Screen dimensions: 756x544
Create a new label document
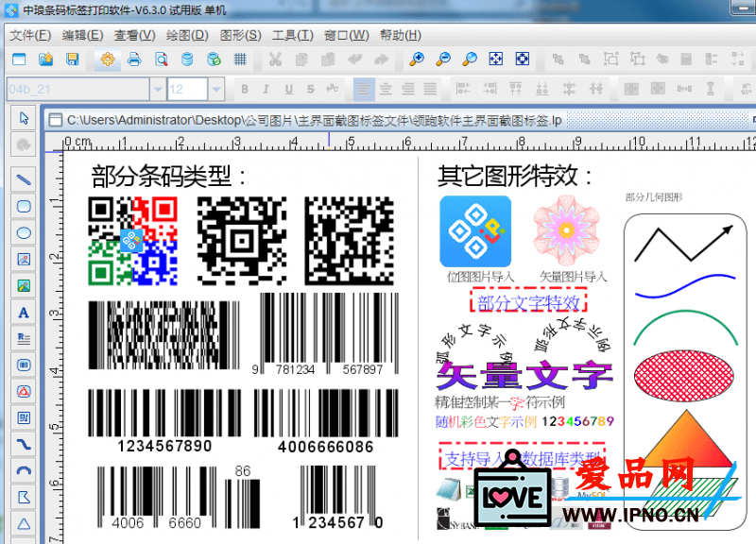[19, 59]
